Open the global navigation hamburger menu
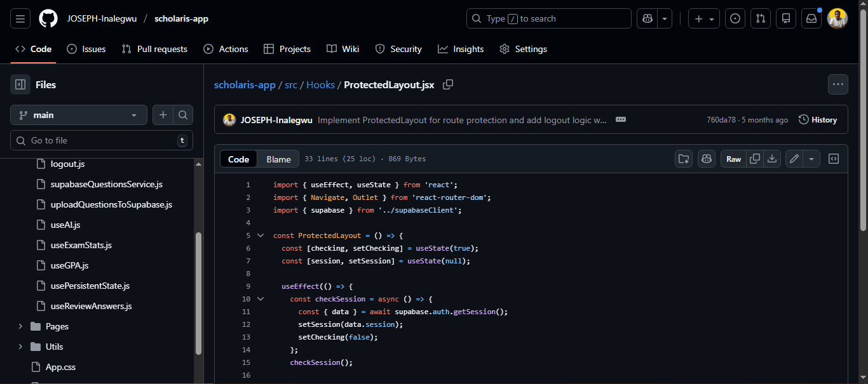The width and height of the screenshot is (868, 384). click(x=20, y=18)
